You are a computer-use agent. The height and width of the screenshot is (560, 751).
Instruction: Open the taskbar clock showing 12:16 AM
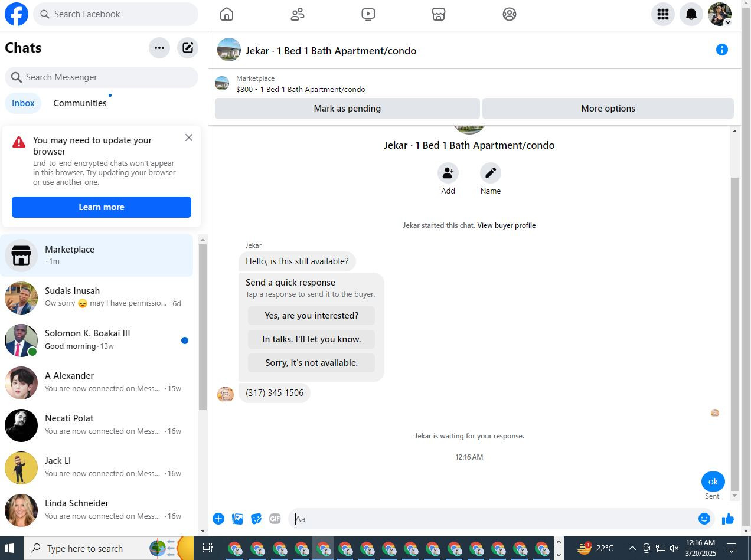coord(700,548)
